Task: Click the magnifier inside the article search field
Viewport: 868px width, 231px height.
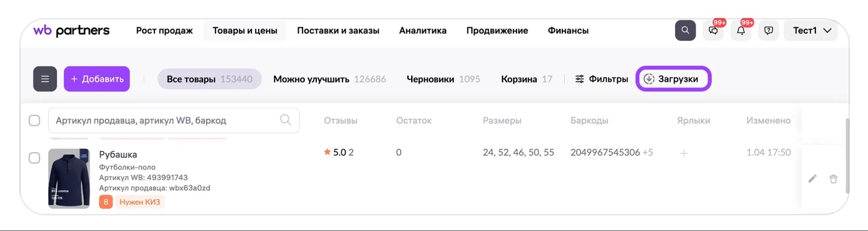Action: point(286,120)
